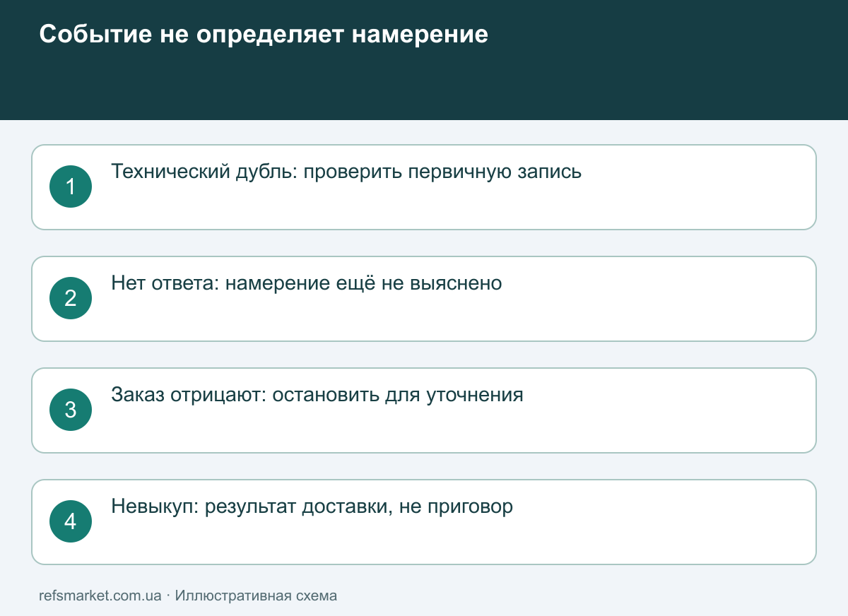Screen dimensions: 848x616
Task: Click the "Иллюстративная схема" footer label
Action: 256,596
